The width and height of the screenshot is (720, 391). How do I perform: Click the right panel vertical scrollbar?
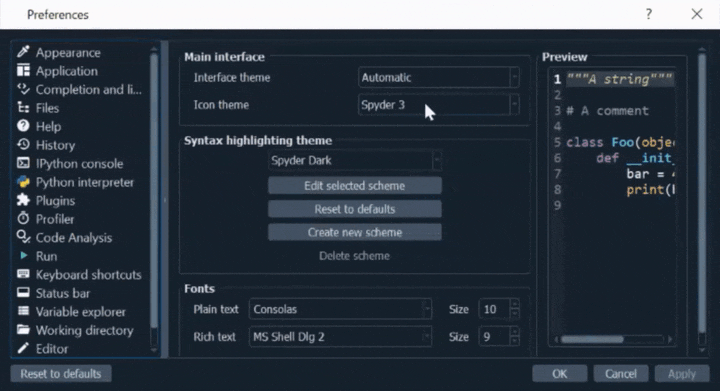point(702,200)
